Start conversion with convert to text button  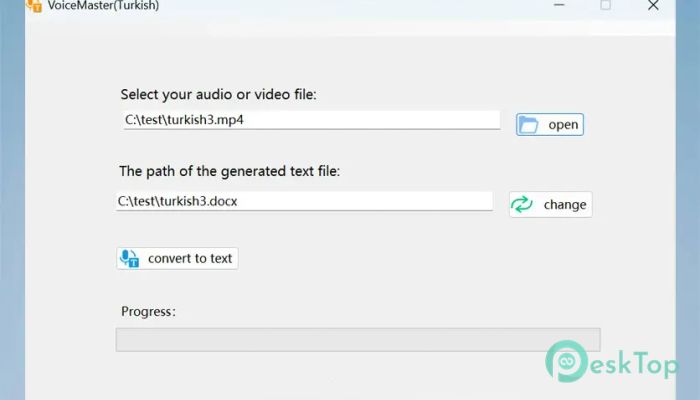[177, 258]
